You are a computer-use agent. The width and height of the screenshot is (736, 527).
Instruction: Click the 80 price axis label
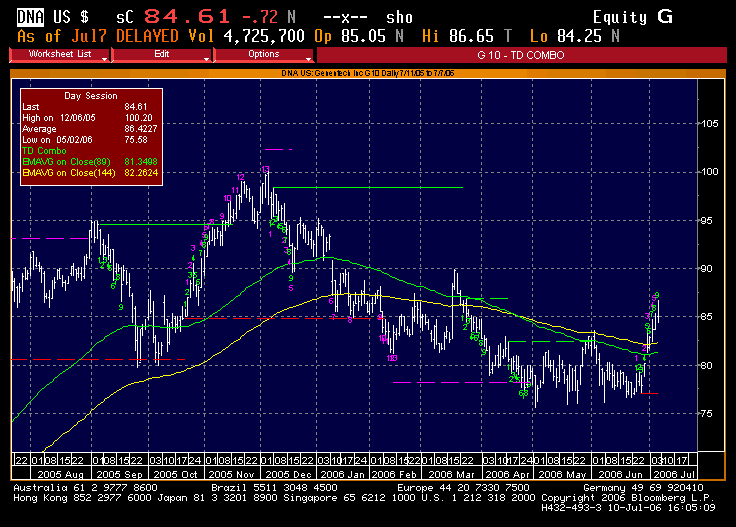707,365
